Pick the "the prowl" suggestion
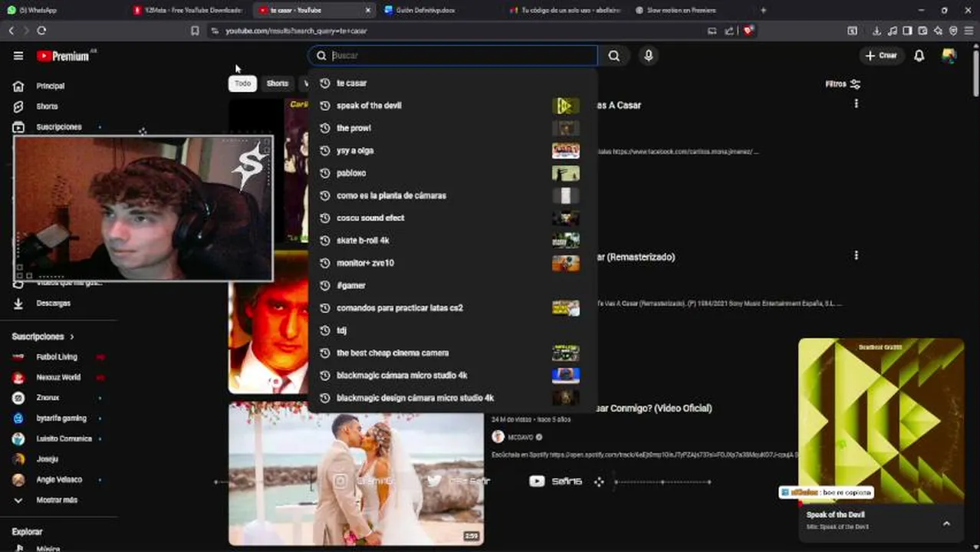980x552 pixels. [x=452, y=128]
